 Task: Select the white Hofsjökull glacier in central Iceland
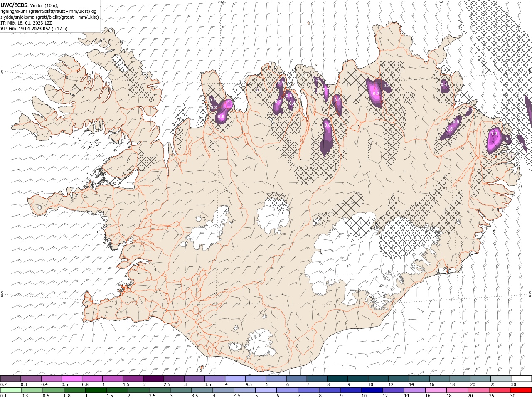point(273,215)
